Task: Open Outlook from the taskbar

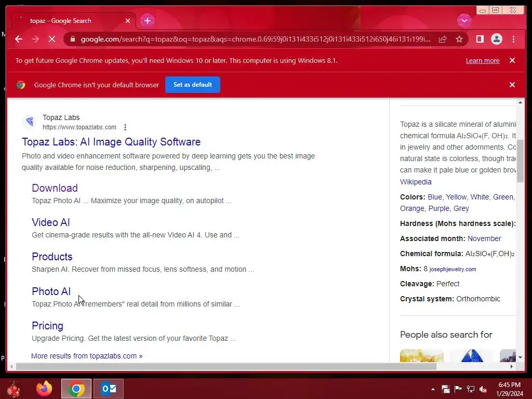Action: [109, 389]
